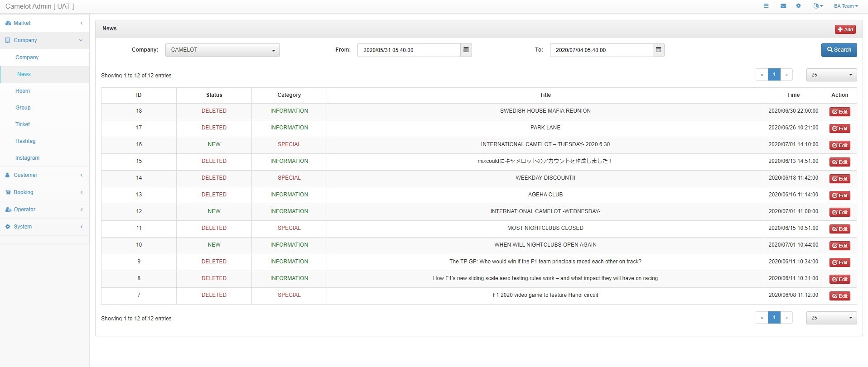Edit the WEEKDAY DISCOUNT!! news entry
This screenshot has height=367, width=868.
point(839,179)
